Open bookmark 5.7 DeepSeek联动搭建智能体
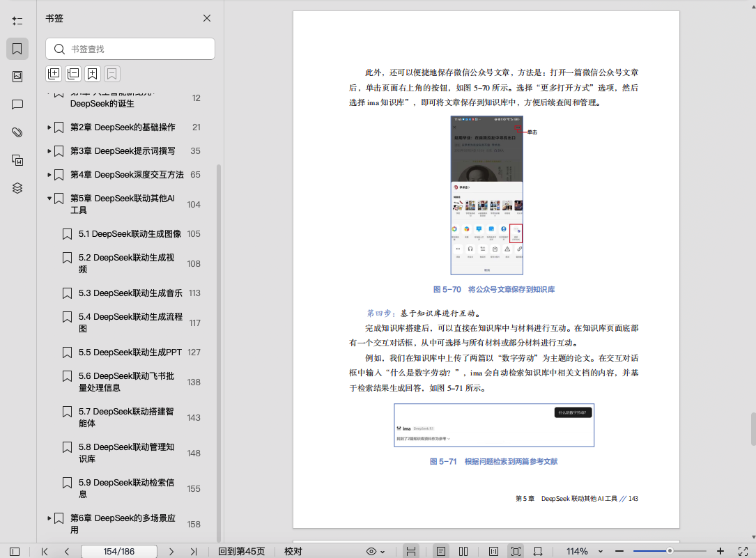 click(x=126, y=417)
